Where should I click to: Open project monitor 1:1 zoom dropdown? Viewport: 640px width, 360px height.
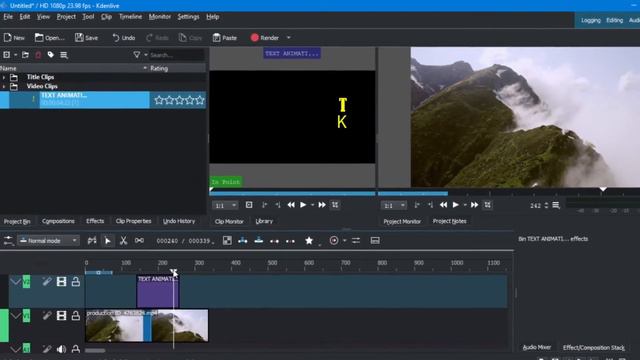pyautogui.click(x=394, y=205)
